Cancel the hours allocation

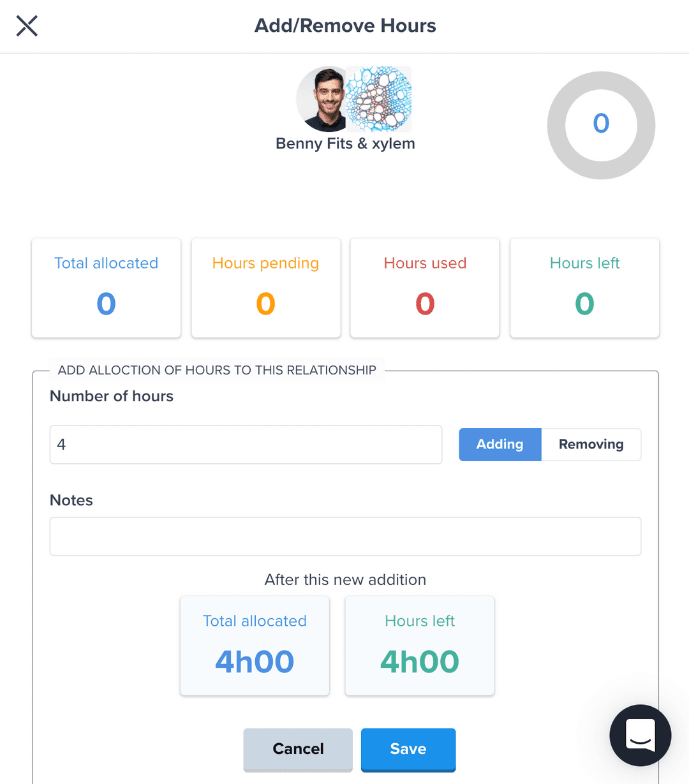298,749
